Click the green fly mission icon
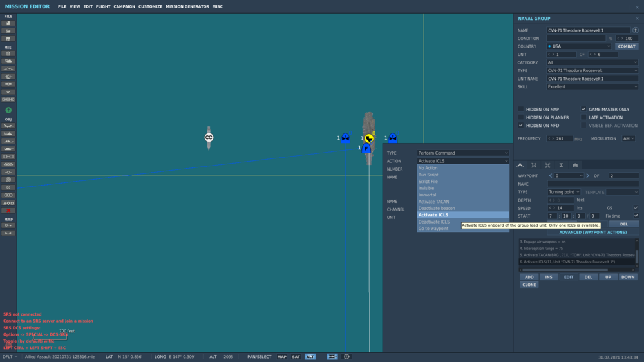Viewport: 644px width, 362px height. coord(8,110)
